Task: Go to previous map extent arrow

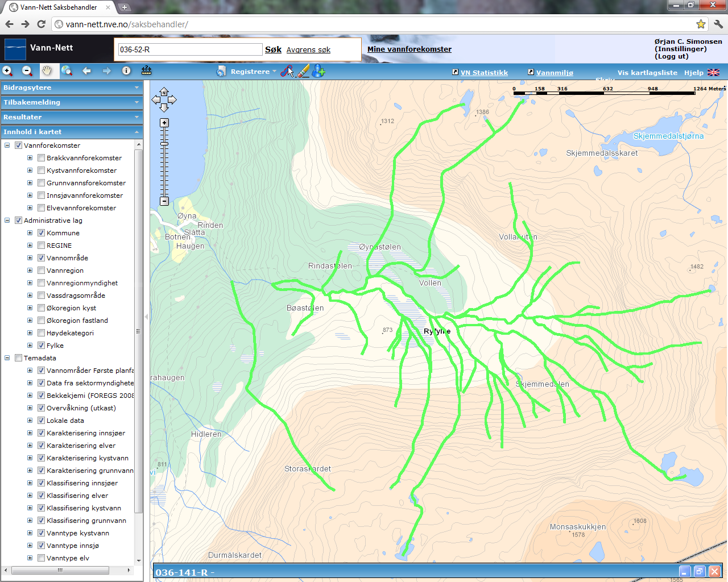Action: point(87,71)
